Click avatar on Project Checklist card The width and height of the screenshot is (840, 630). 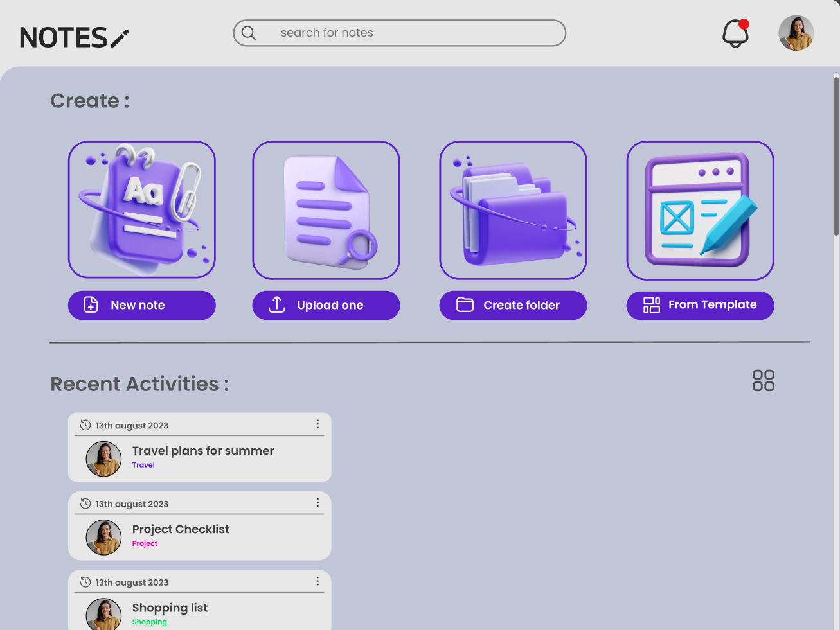click(103, 537)
